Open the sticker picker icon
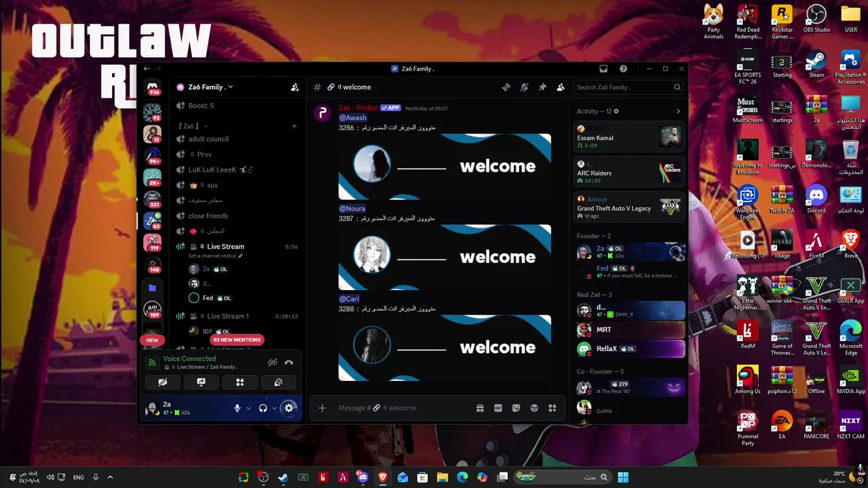 [516, 408]
